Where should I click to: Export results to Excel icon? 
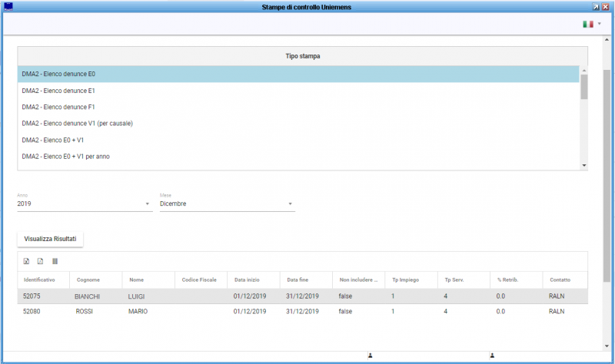coord(27,262)
